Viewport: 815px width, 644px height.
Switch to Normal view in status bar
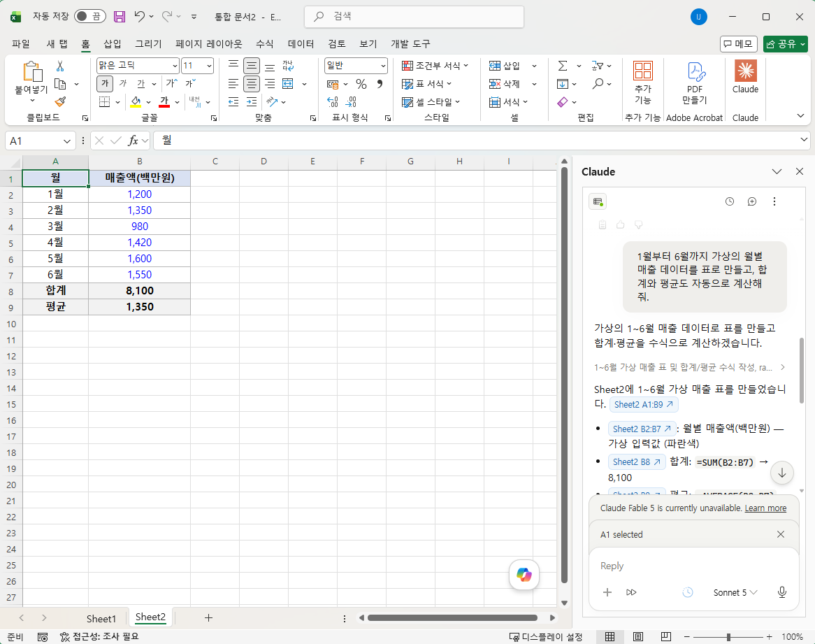tap(610, 637)
